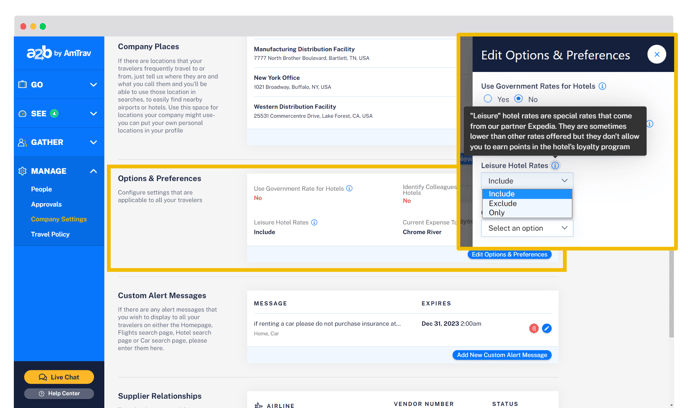This screenshot has width=688, height=408.
Task: Click info icon next to Use Government Rate summary
Action: pos(349,188)
